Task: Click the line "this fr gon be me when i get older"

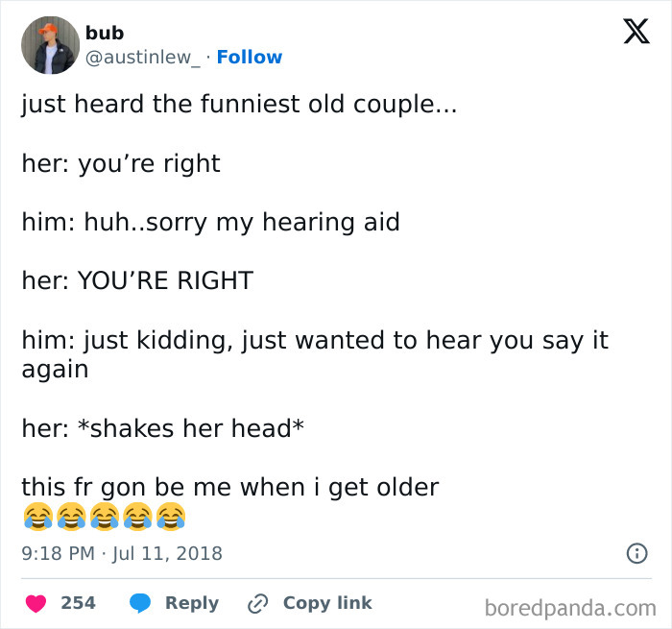Action: (230, 487)
